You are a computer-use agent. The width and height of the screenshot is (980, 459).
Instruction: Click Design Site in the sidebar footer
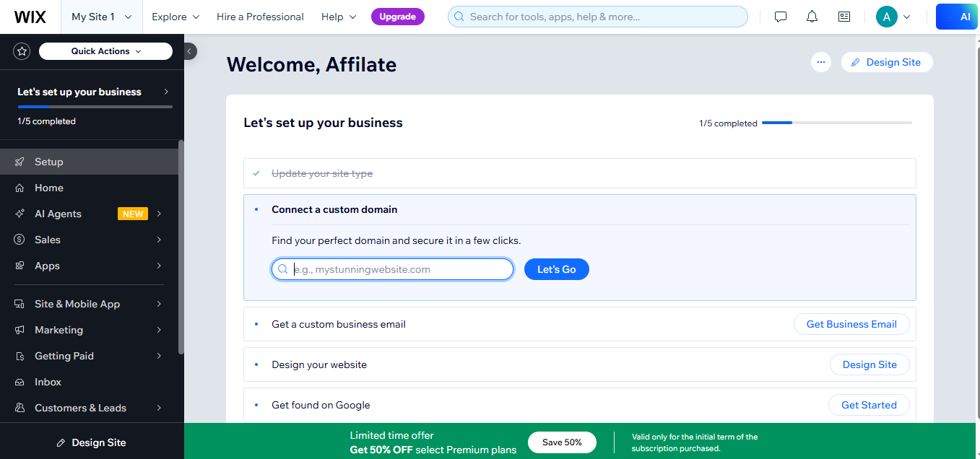click(x=92, y=442)
